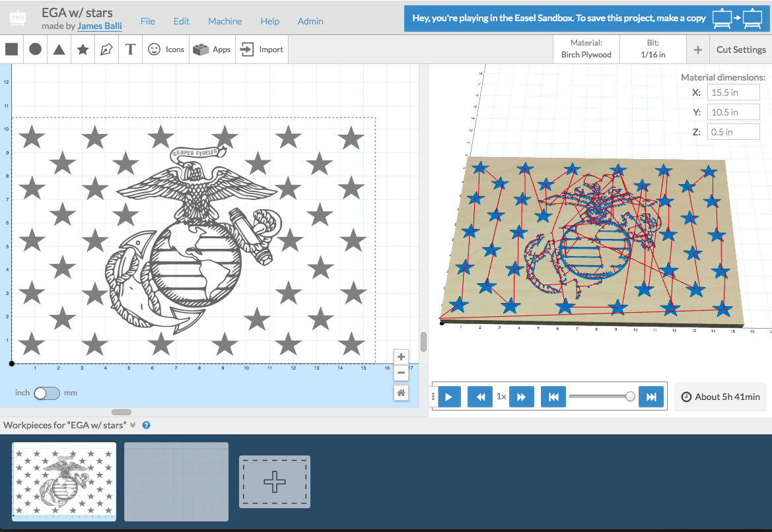
Task: Click the Import button
Action: point(262,50)
